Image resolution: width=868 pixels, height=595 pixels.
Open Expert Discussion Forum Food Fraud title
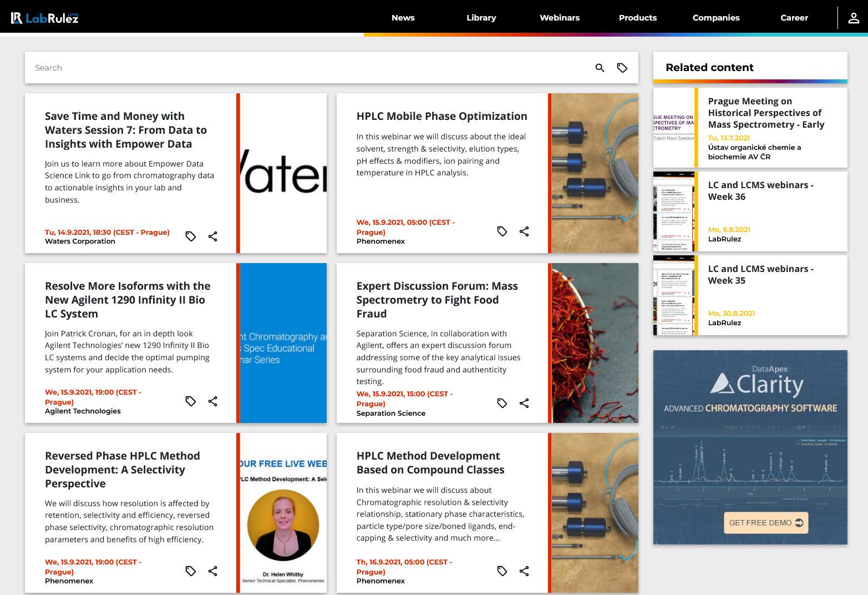click(437, 300)
